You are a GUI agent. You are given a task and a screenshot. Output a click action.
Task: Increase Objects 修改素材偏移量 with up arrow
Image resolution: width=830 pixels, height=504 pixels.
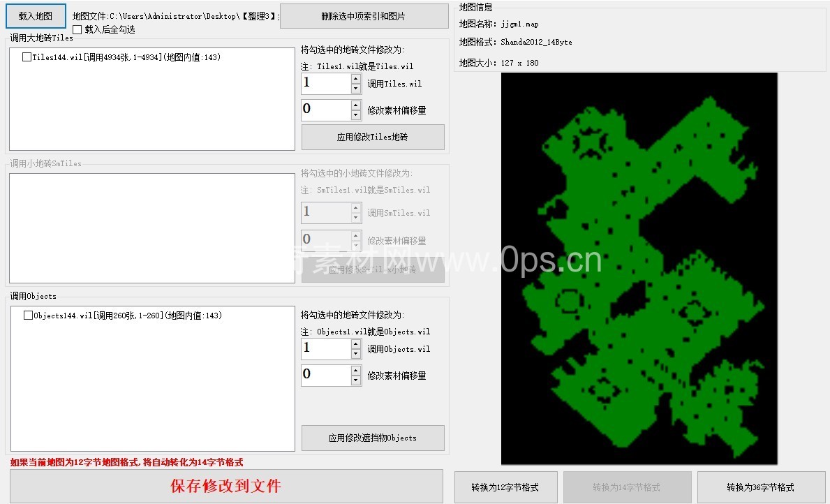click(x=356, y=371)
